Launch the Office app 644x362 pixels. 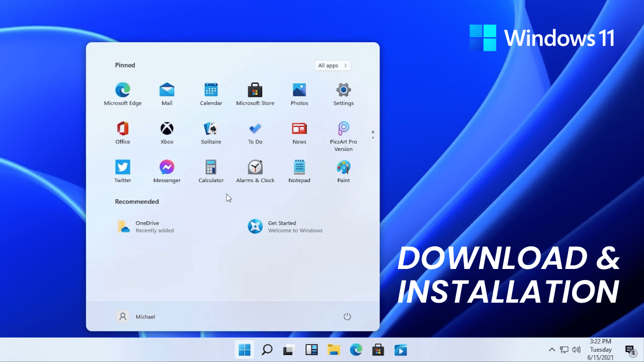[123, 133]
